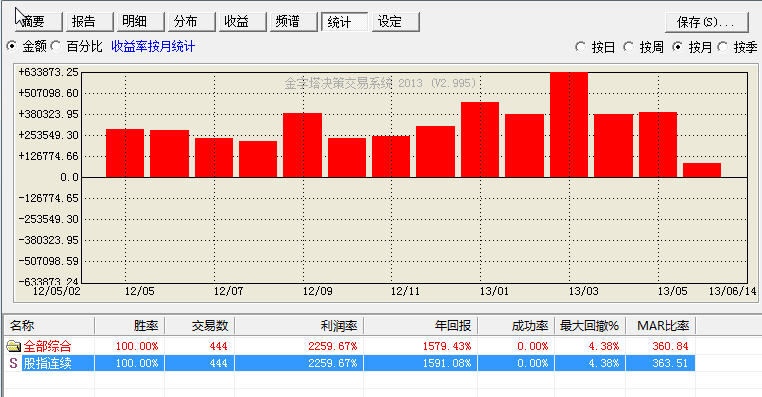Click the 保存(S)... button
Viewport: 762px width, 397px height.
pyautogui.click(x=707, y=22)
